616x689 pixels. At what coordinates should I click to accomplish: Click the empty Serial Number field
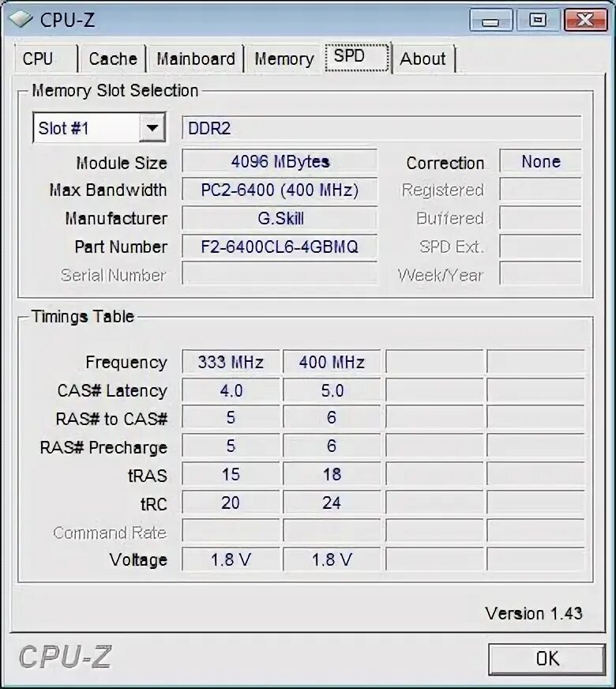click(280, 273)
